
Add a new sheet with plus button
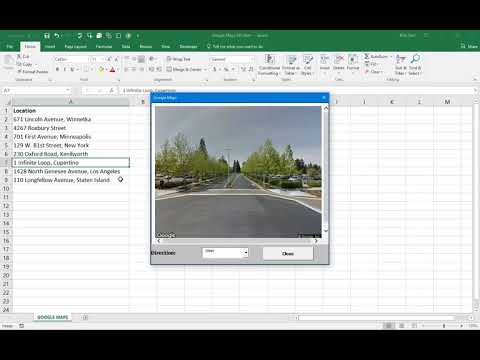click(85, 317)
